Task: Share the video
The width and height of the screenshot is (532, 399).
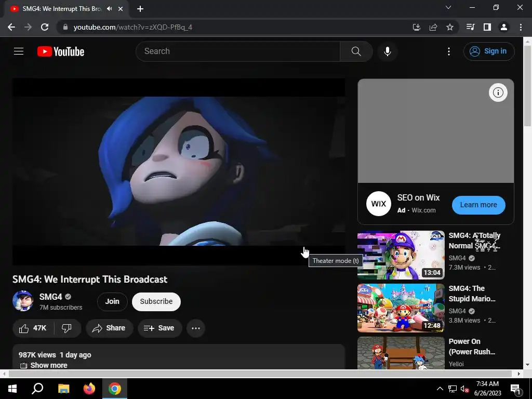Action: tap(109, 328)
